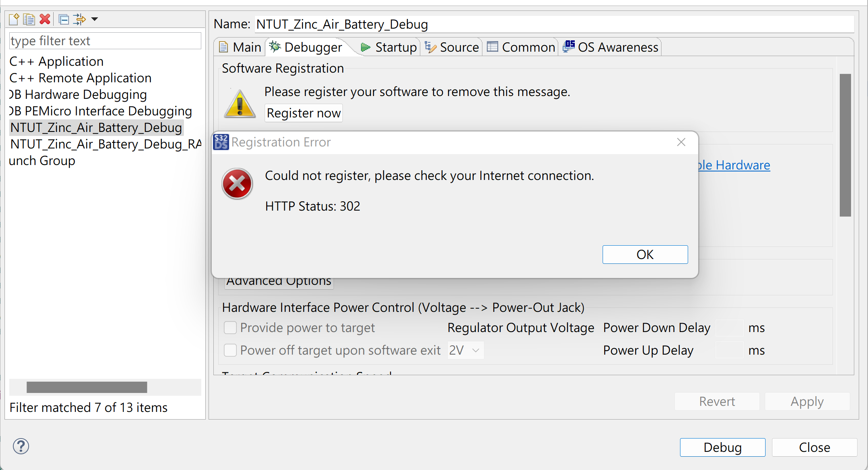Click the New launch configuration icon
Viewport: 868px width, 470px height.
point(14,19)
